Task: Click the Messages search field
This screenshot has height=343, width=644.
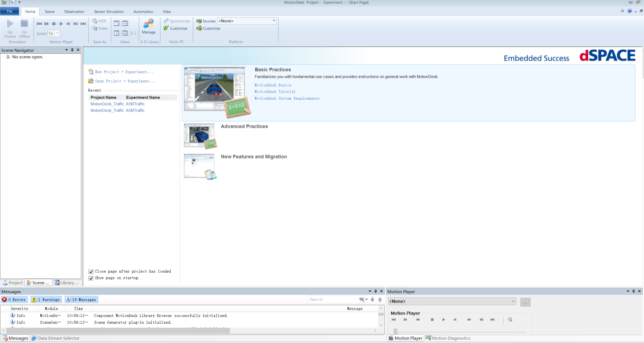Action: point(333,299)
